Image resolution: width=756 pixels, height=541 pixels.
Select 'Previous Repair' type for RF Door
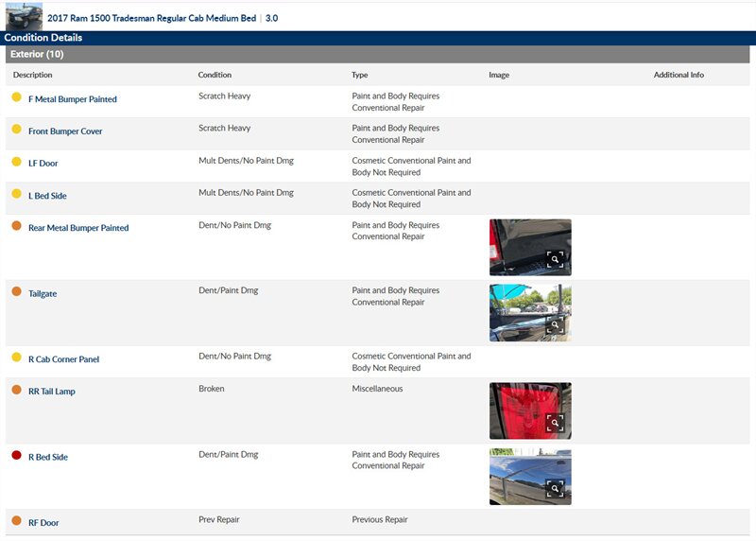[x=380, y=520]
